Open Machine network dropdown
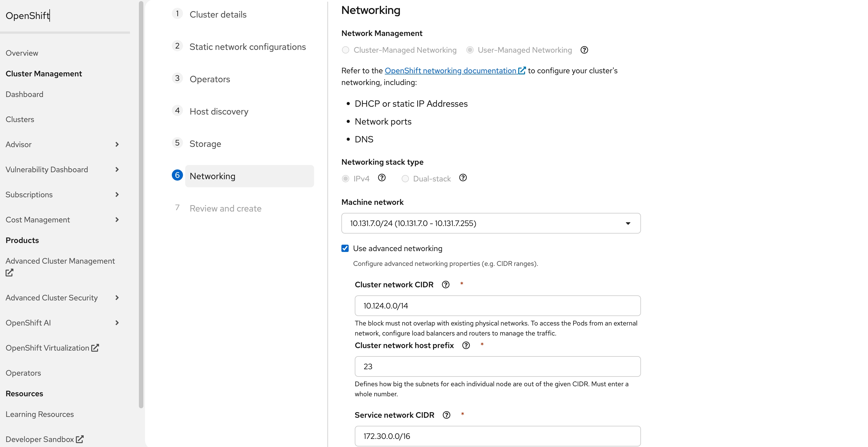868x447 pixels. click(491, 223)
